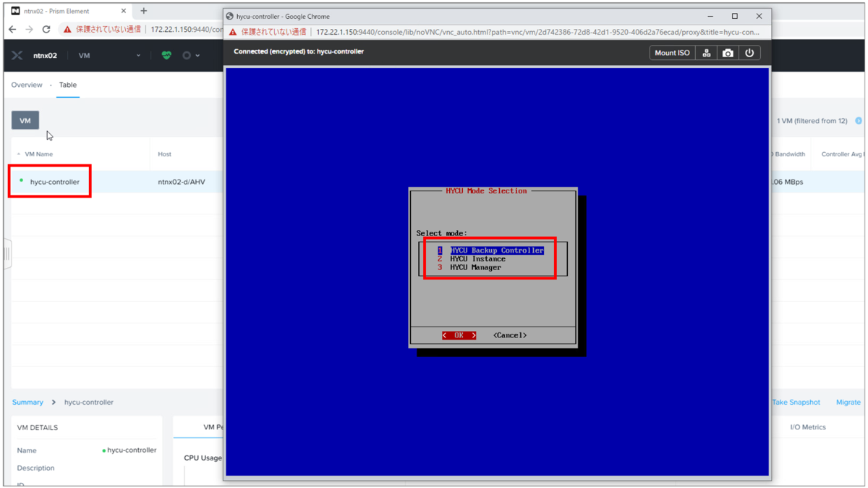The height and width of the screenshot is (488, 868).
Task: Sort by the VM Name column header
Action: tap(39, 154)
